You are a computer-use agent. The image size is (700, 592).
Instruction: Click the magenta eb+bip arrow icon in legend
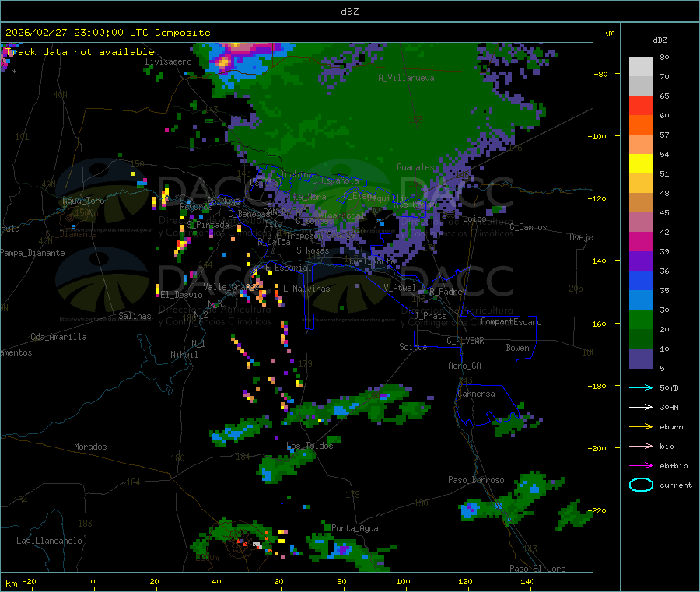(x=641, y=466)
